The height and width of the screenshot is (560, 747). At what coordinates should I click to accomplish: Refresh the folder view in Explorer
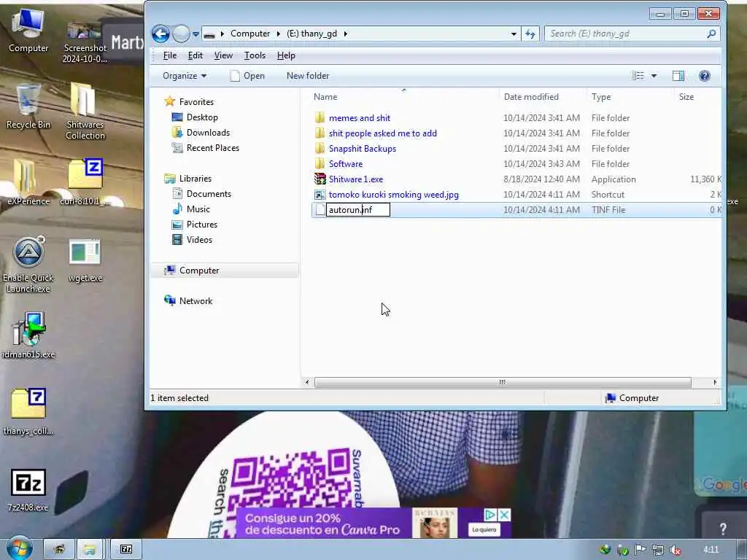point(530,34)
